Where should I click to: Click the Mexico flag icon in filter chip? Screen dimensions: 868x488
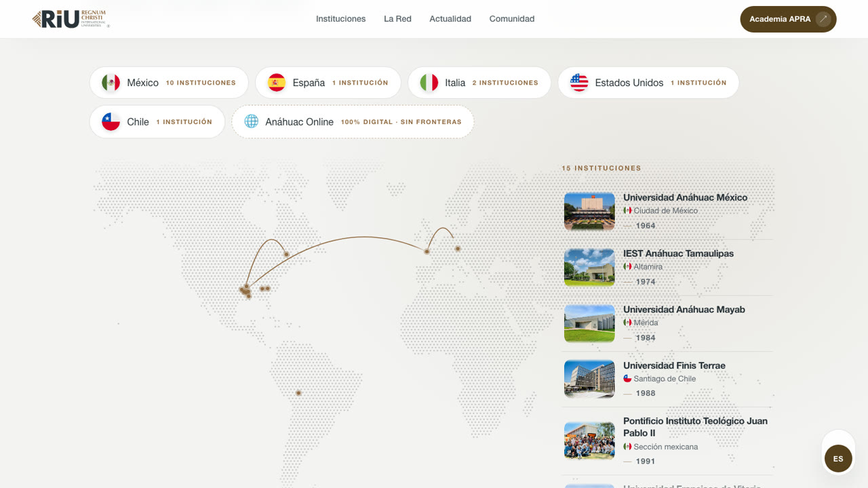(x=111, y=83)
